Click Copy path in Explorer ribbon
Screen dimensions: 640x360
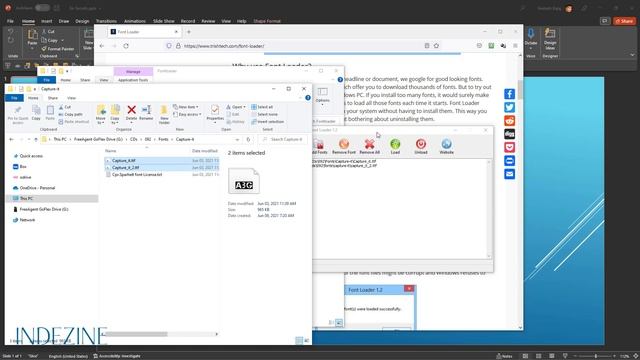point(70,114)
